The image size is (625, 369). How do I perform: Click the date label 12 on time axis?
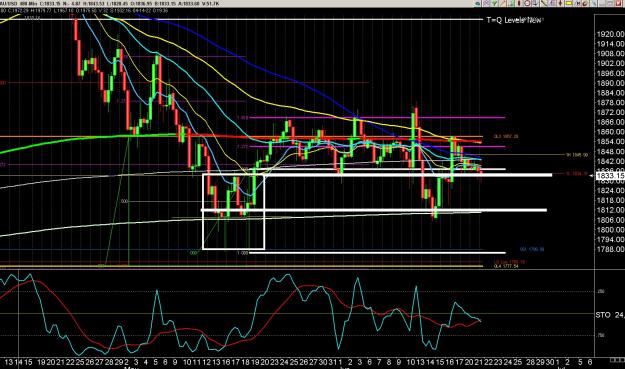(206, 362)
